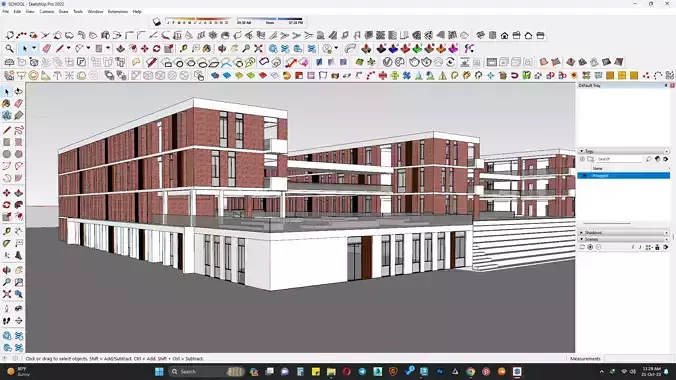Screen dimensions: 676x380
Task: Open Tags panel Details menu arrow
Action: (666, 159)
